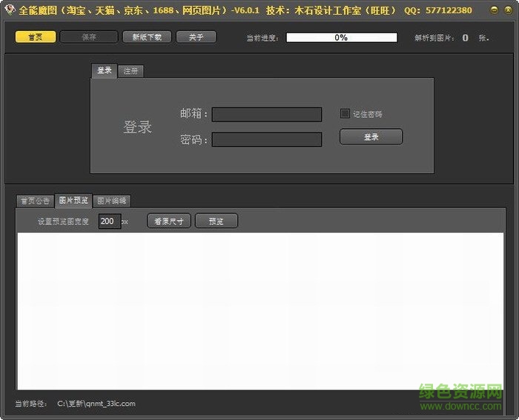Enable the 记住密码 remember password checkbox
The width and height of the screenshot is (519, 420).
coord(345,113)
